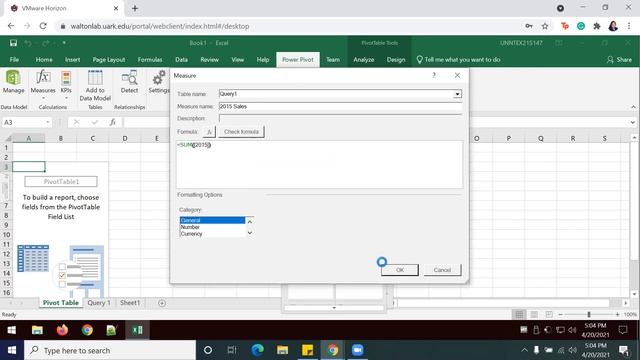This screenshot has height=360, width=640.
Task: Click the browser reload icon
Action: pyautogui.click(x=43, y=26)
